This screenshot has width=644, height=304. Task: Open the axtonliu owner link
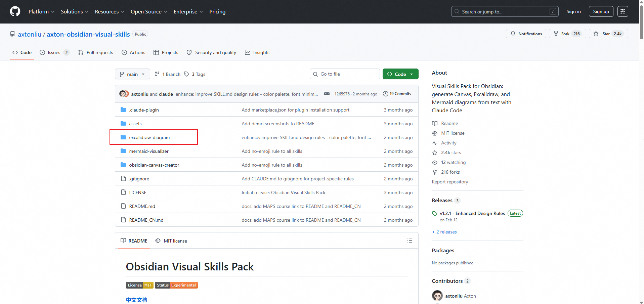(30, 34)
